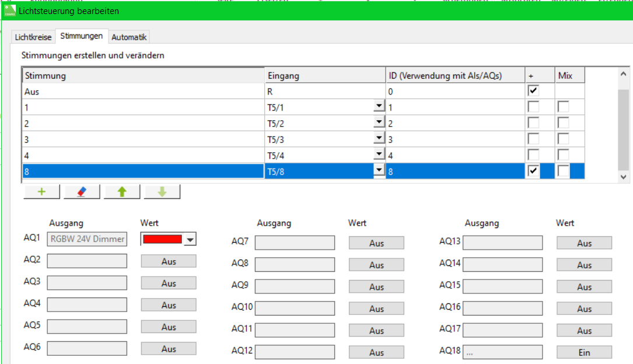The width and height of the screenshot is (633, 364).
Task: Click the app icon in title bar
Action: 9,10
